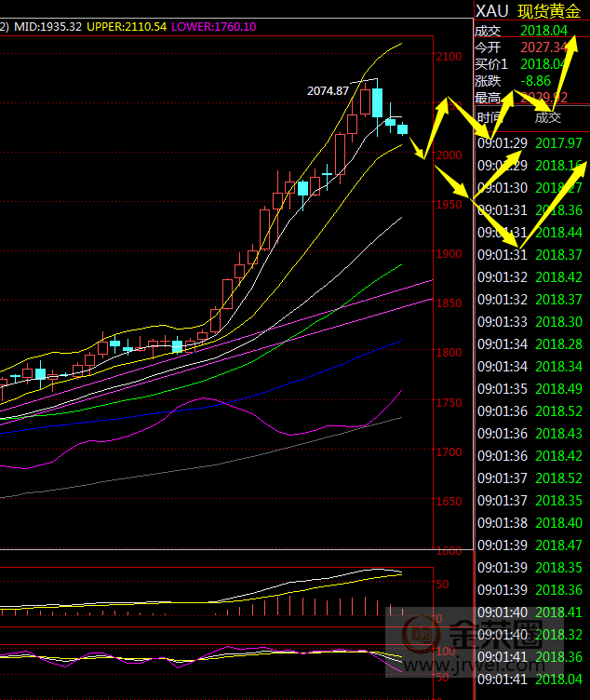590x700 pixels.
Task: Click the 现货黄金 instrument title
Action: 548,11
